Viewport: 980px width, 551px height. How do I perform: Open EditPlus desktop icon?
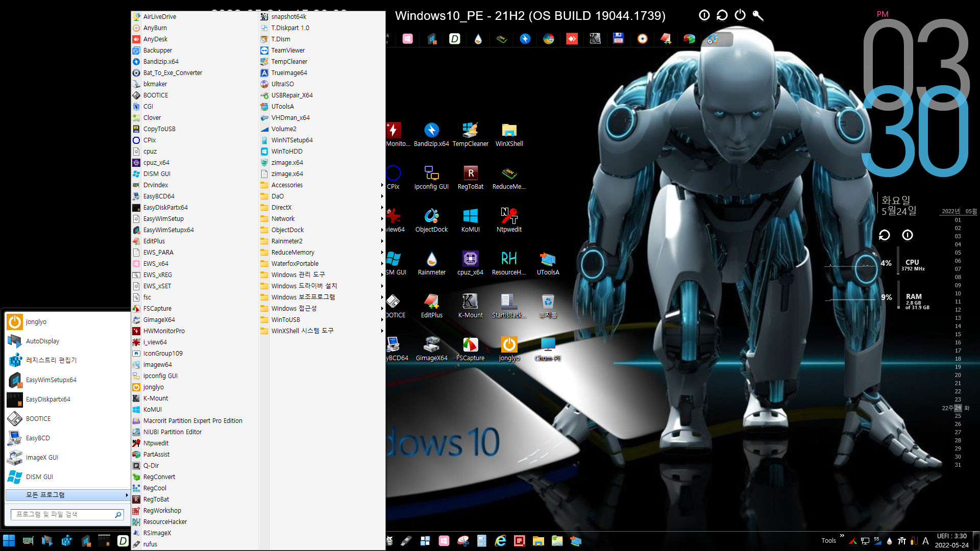click(431, 306)
